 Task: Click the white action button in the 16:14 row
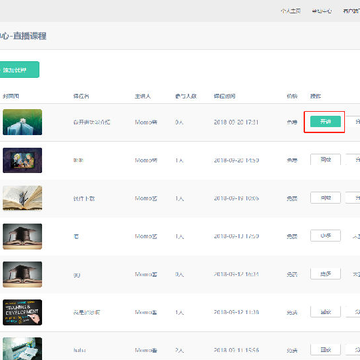point(325,274)
